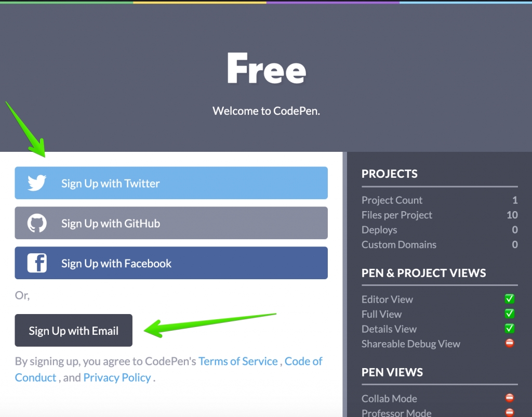Click the GitHub octocat icon

pos(37,223)
